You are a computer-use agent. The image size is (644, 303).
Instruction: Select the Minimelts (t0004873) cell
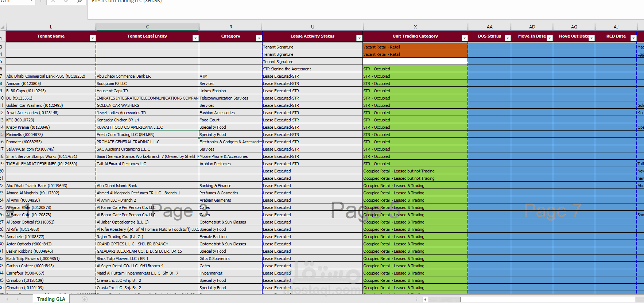[51, 135]
